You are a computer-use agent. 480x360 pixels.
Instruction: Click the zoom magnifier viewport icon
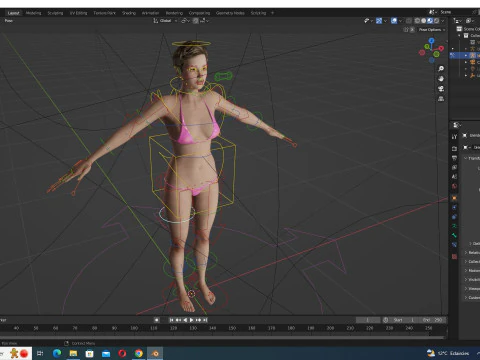[x=441, y=69]
